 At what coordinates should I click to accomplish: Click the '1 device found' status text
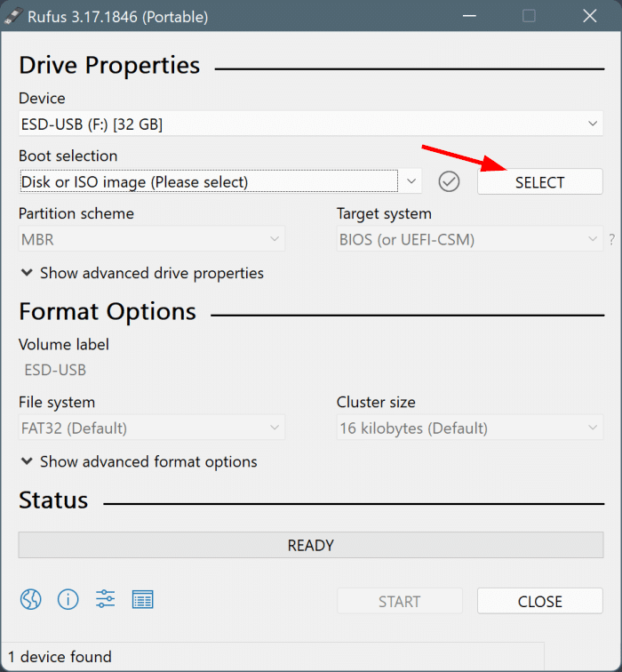[x=60, y=657]
